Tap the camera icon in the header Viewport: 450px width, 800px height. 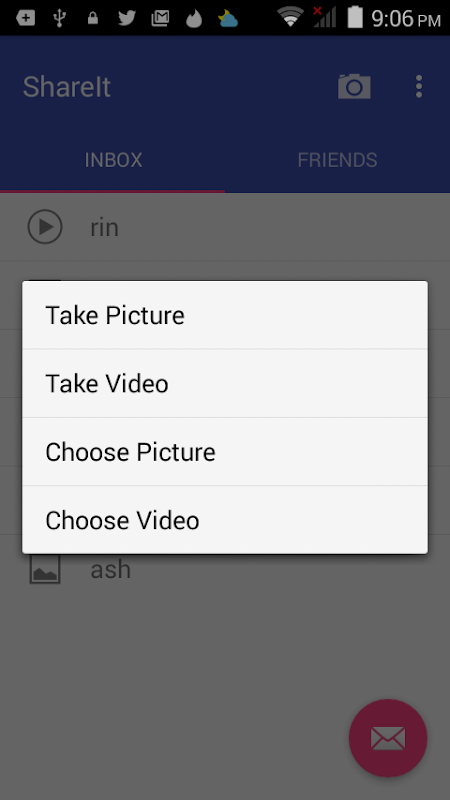[x=354, y=86]
